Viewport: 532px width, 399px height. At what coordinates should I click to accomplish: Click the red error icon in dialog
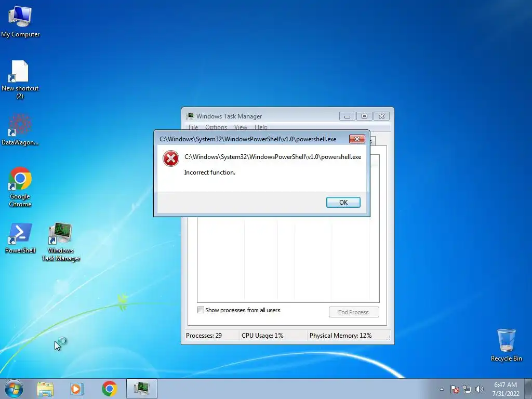coord(170,159)
